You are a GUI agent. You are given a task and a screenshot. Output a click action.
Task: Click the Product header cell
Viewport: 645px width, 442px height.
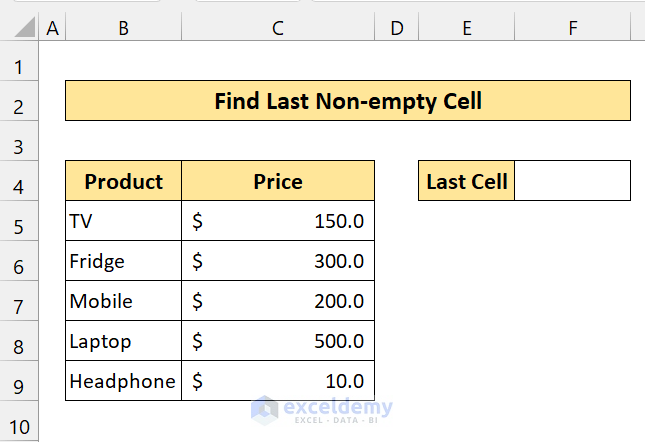tap(124, 181)
